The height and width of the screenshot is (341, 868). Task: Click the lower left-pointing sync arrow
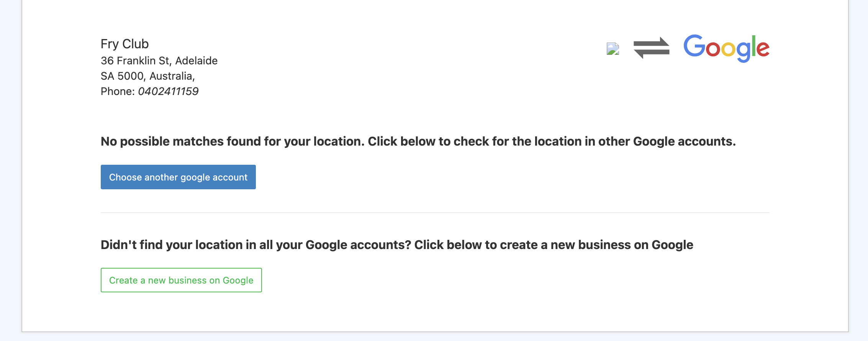tap(652, 53)
